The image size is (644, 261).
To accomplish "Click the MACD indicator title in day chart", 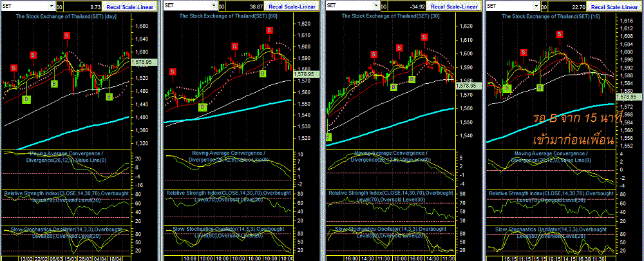I will pos(67,157).
